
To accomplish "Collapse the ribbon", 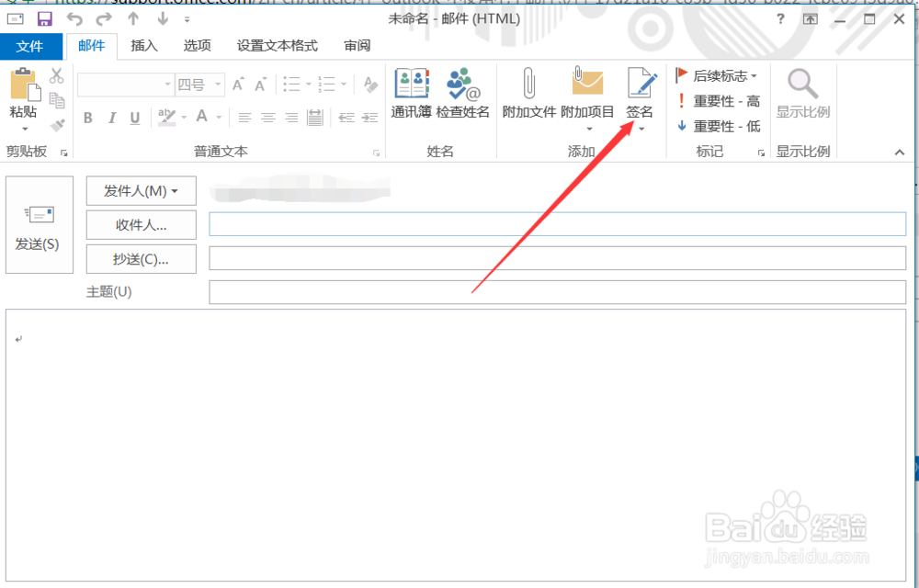I will click(899, 153).
